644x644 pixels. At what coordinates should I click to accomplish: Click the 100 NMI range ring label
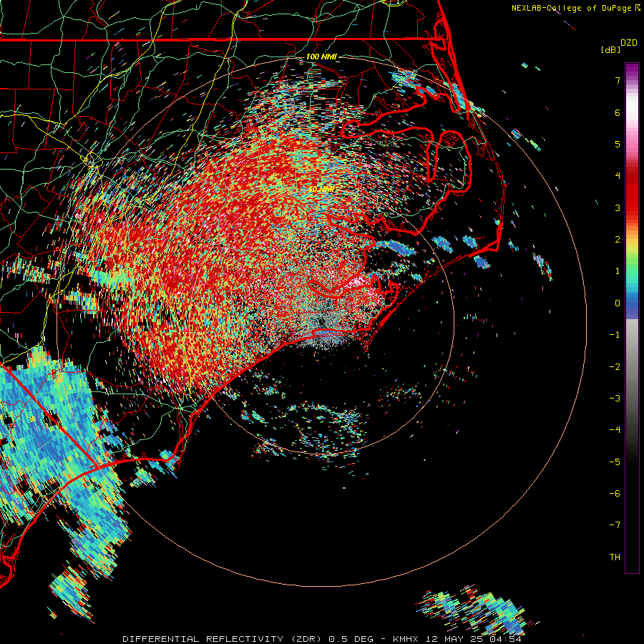pos(321,57)
